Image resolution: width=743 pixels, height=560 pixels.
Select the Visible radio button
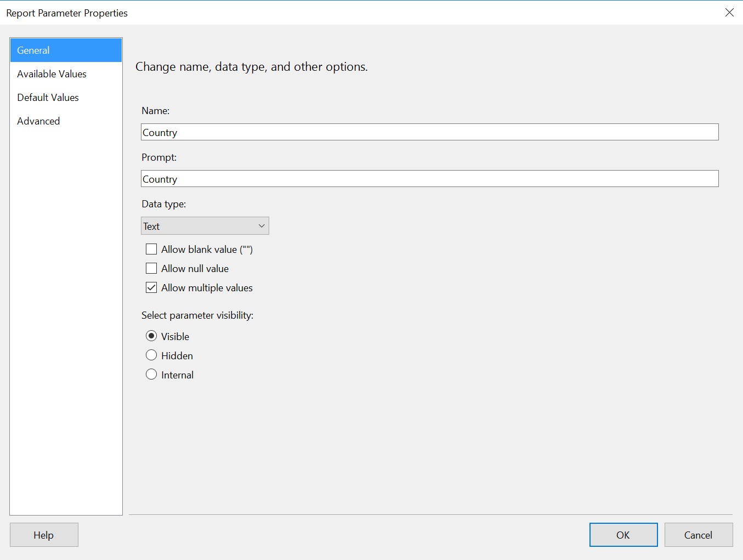point(151,336)
